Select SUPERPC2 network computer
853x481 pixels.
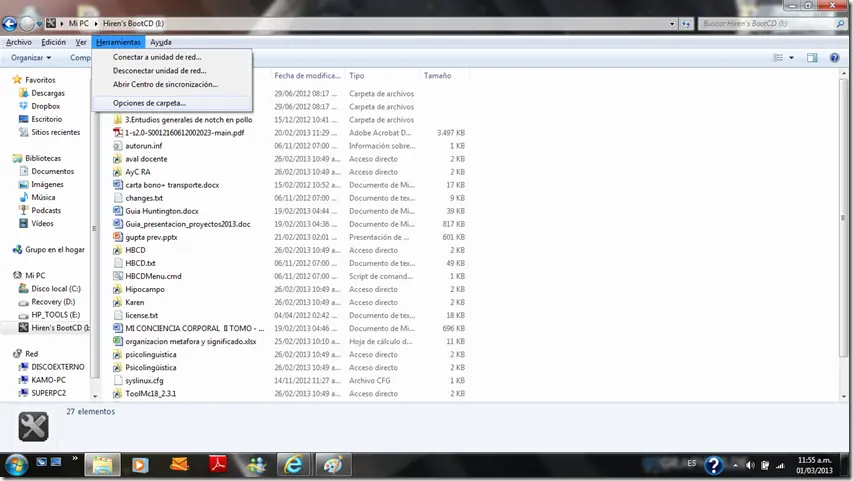tap(48, 393)
